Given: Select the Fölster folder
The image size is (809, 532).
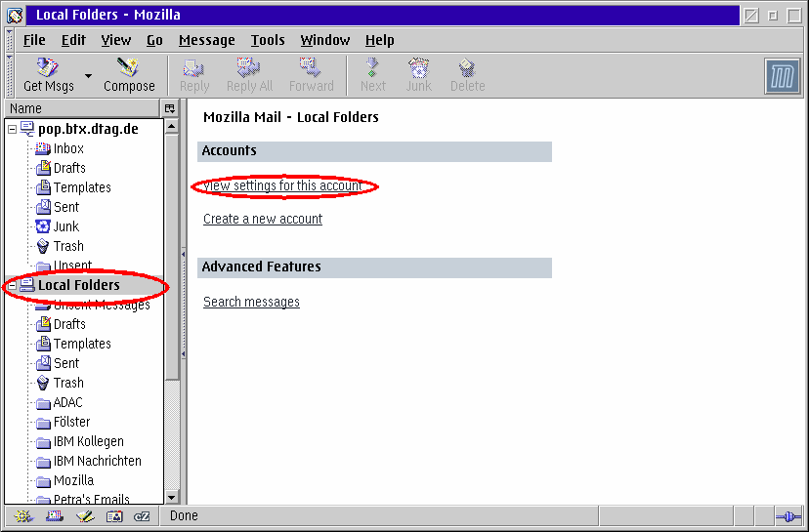Looking at the screenshot, I should click(71, 423).
